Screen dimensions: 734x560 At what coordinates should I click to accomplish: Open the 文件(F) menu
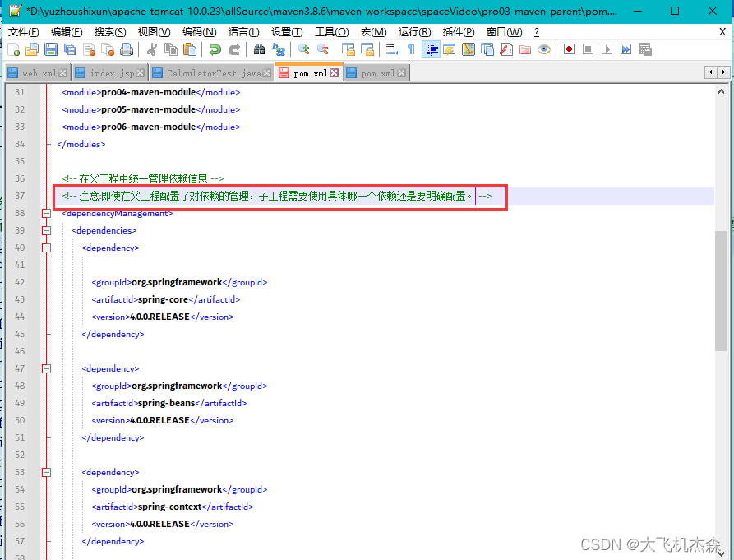(23, 32)
